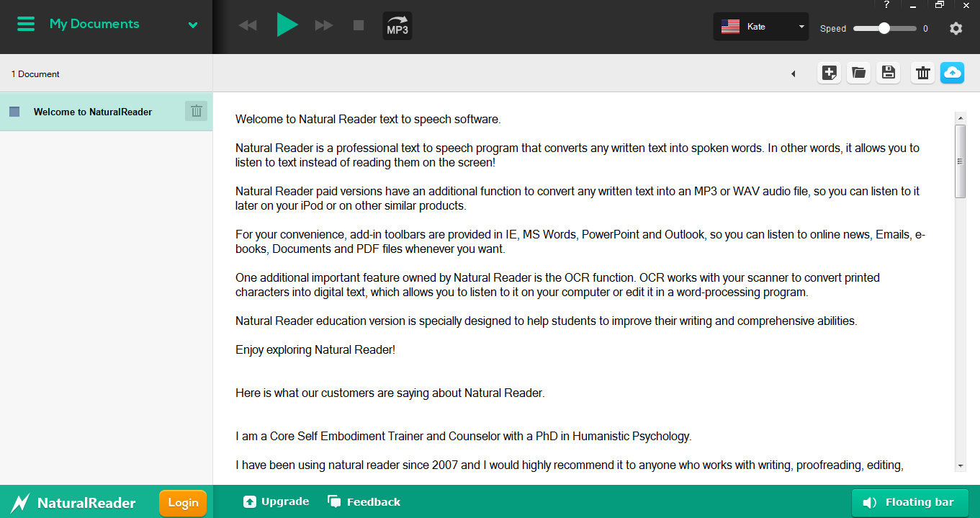
Task: Add a new document with the plus icon
Action: click(828, 73)
